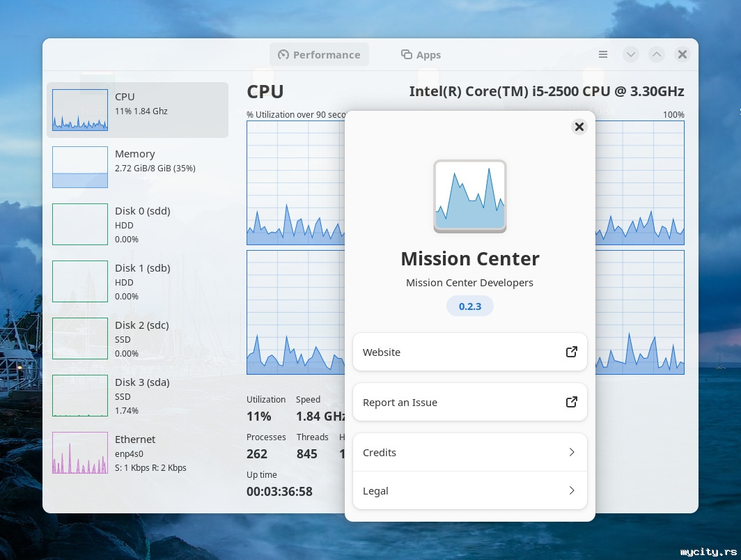Expand the Legal section
The height and width of the screenshot is (560, 741).
click(469, 490)
